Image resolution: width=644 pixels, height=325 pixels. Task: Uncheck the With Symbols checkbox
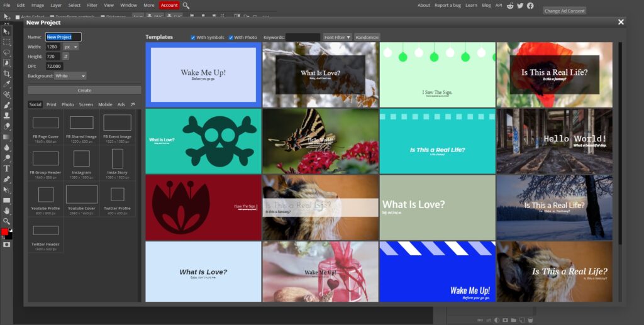point(193,38)
